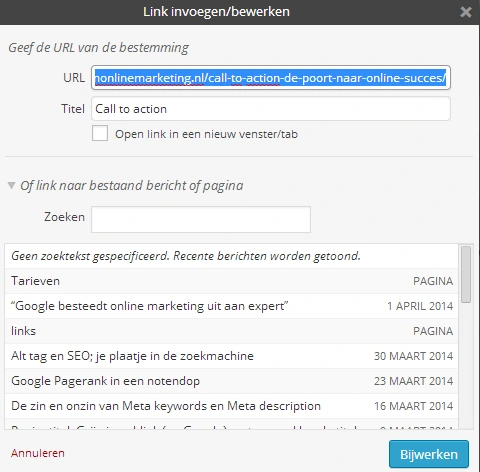This screenshot has width=480, height=472.
Task: Choose 'De zin en onzin van Meta keywords' post
Action: click(x=232, y=406)
